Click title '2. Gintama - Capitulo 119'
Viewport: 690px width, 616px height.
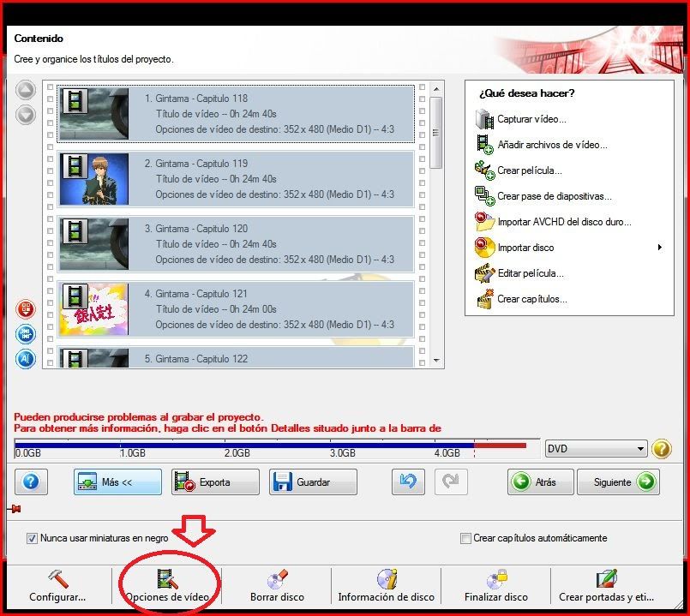click(196, 164)
